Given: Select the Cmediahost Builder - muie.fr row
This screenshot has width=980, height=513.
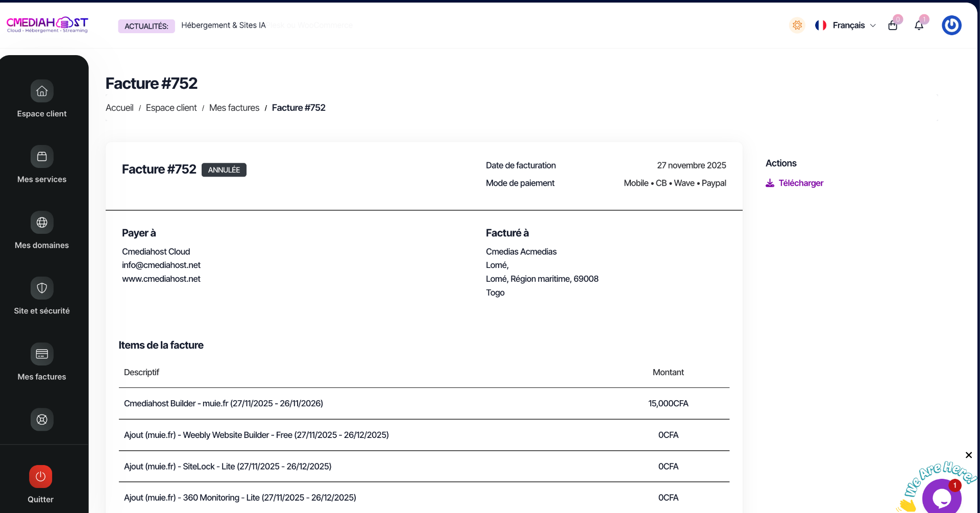Looking at the screenshot, I should (x=424, y=404).
